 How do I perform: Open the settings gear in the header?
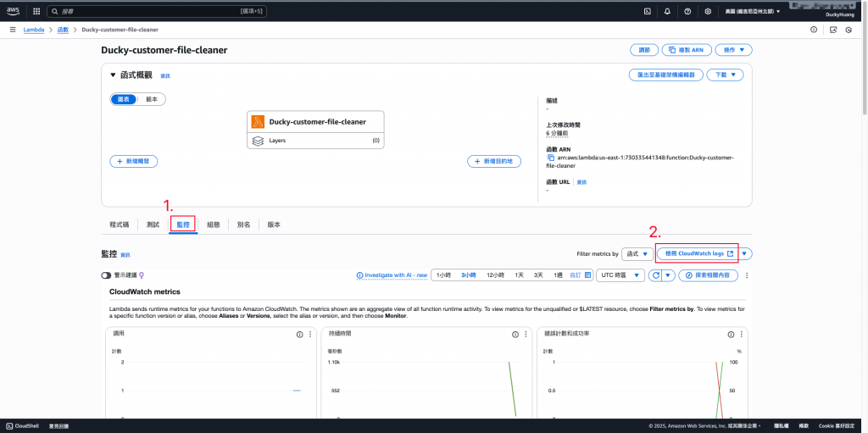[708, 11]
